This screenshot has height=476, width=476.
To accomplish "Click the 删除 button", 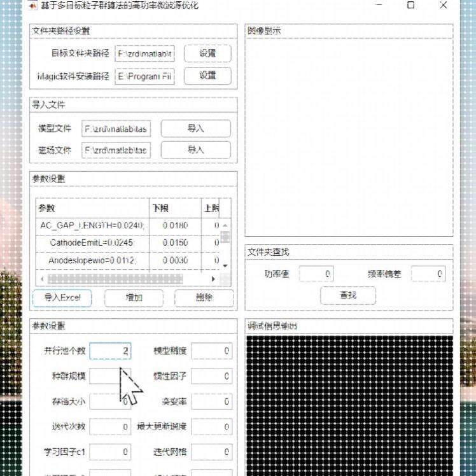I will click(204, 298).
